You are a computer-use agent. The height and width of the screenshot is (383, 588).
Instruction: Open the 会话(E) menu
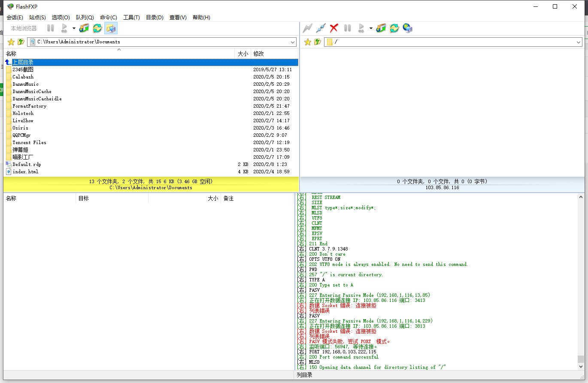(15, 18)
